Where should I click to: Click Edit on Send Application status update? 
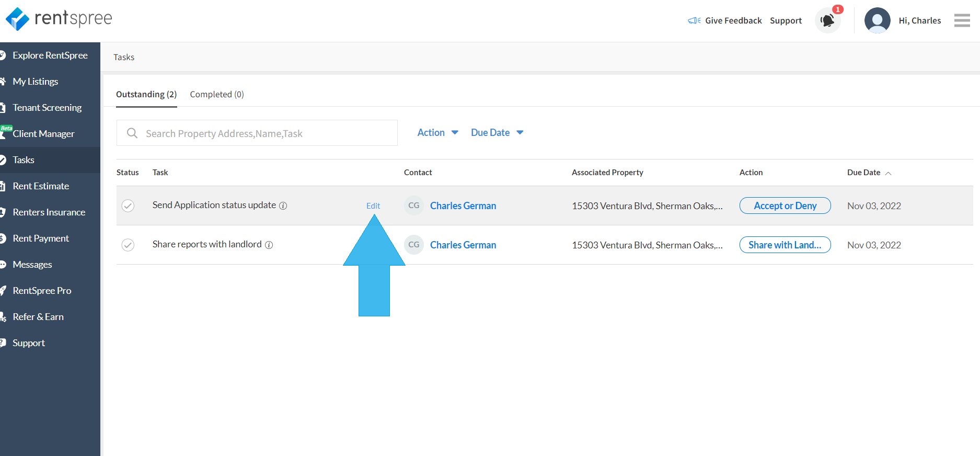(x=373, y=206)
